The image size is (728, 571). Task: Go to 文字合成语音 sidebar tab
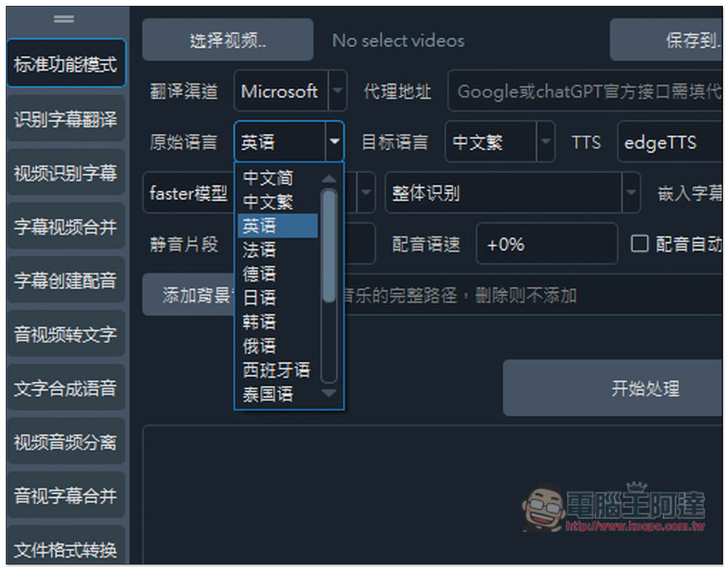point(66,388)
